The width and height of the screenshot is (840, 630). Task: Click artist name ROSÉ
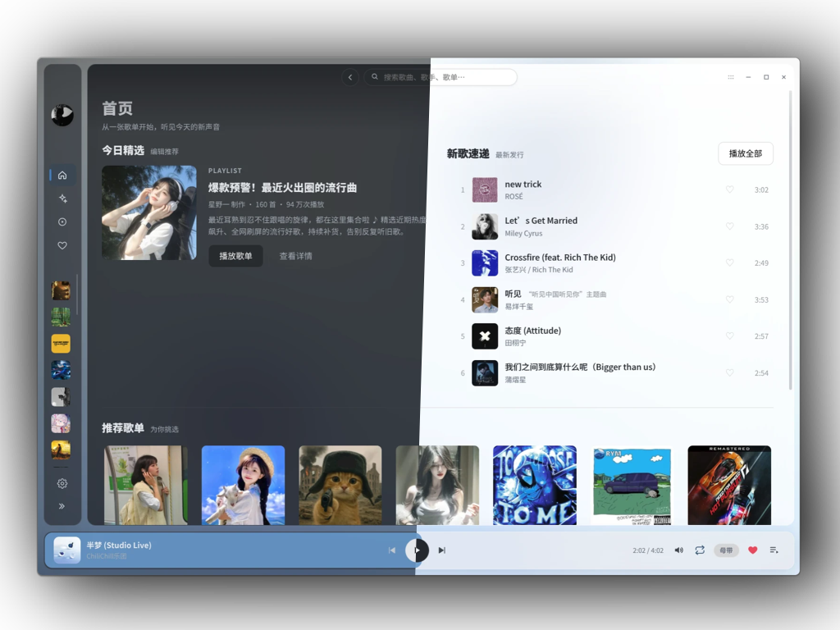click(514, 197)
